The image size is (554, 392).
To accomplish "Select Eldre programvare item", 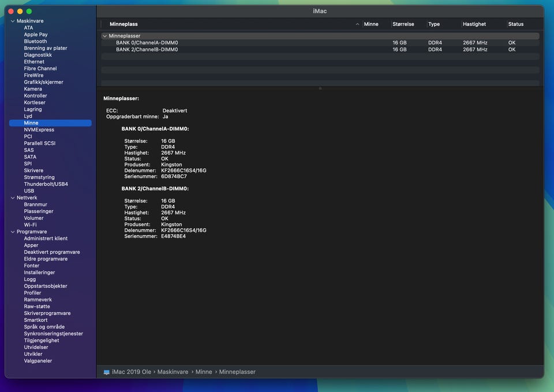I will point(46,259).
